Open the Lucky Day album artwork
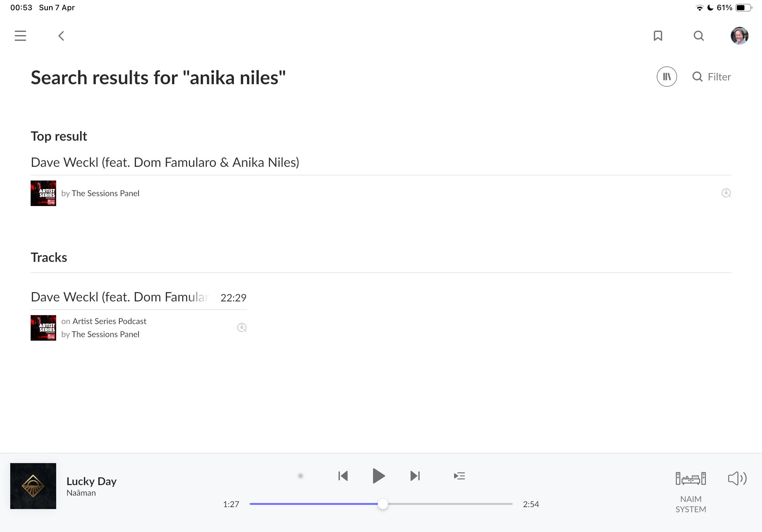Image resolution: width=762 pixels, height=532 pixels. coord(33,486)
